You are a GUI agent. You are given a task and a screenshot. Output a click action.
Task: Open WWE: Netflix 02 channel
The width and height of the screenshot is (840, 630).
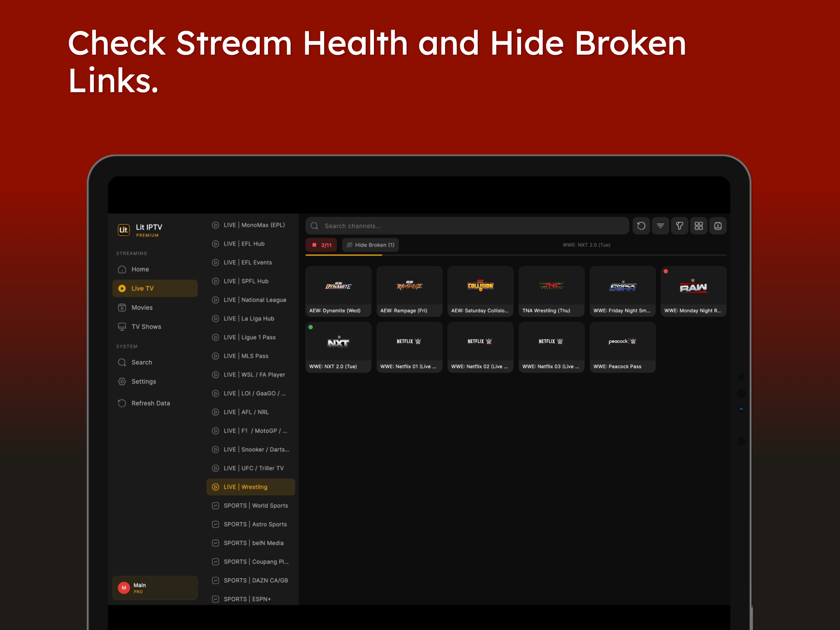coord(480,347)
